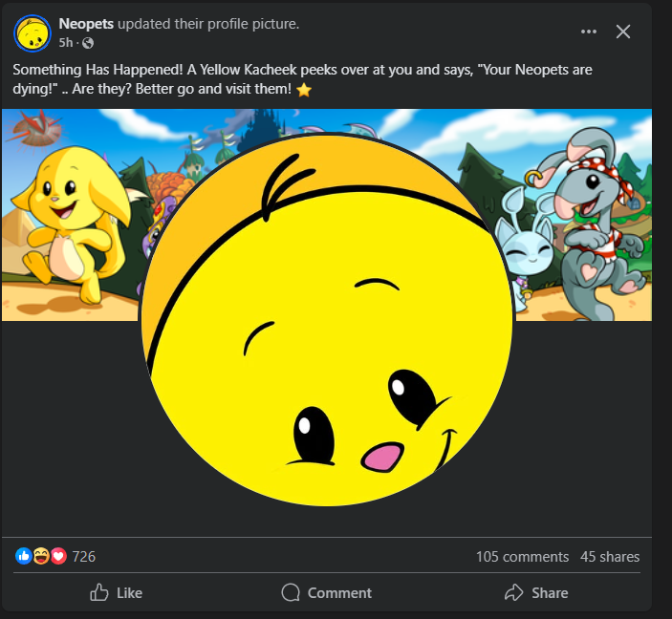Click the blue thumbs-up reaction icon
The image size is (672, 619).
[x=23, y=556]
